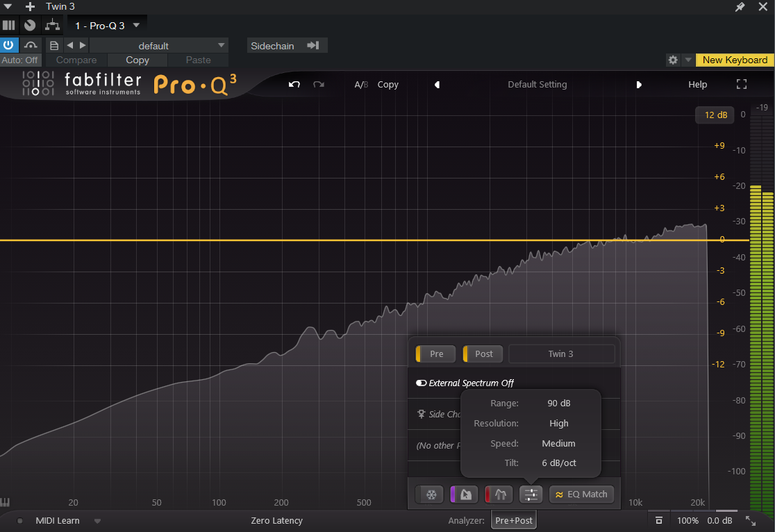Open the preset file icon

point(54,45)
